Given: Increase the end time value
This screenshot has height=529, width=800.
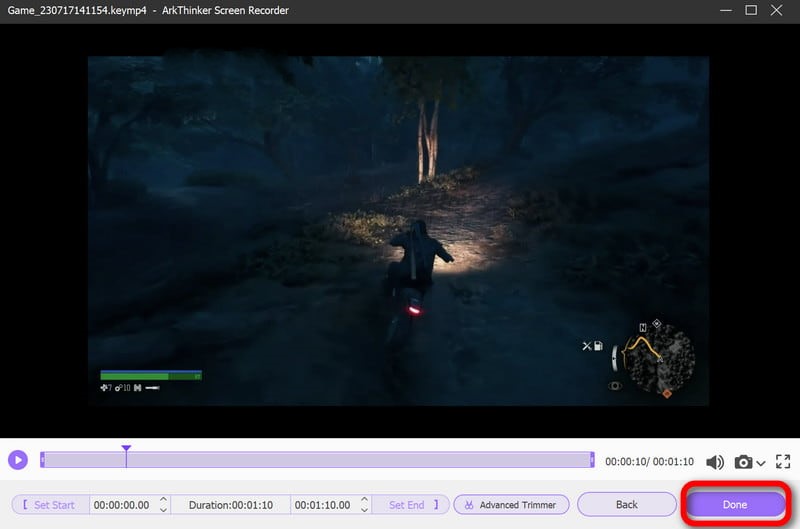Looking at the screenshot, I should [364, 500].
